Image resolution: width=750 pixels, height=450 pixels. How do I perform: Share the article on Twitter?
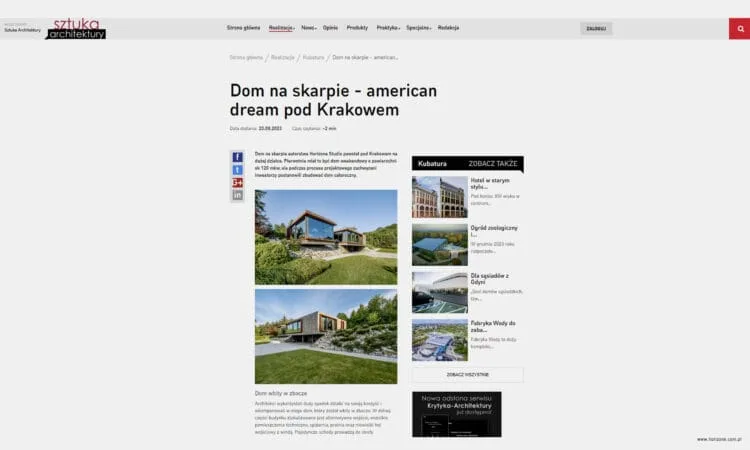click(x=238, y=170)
